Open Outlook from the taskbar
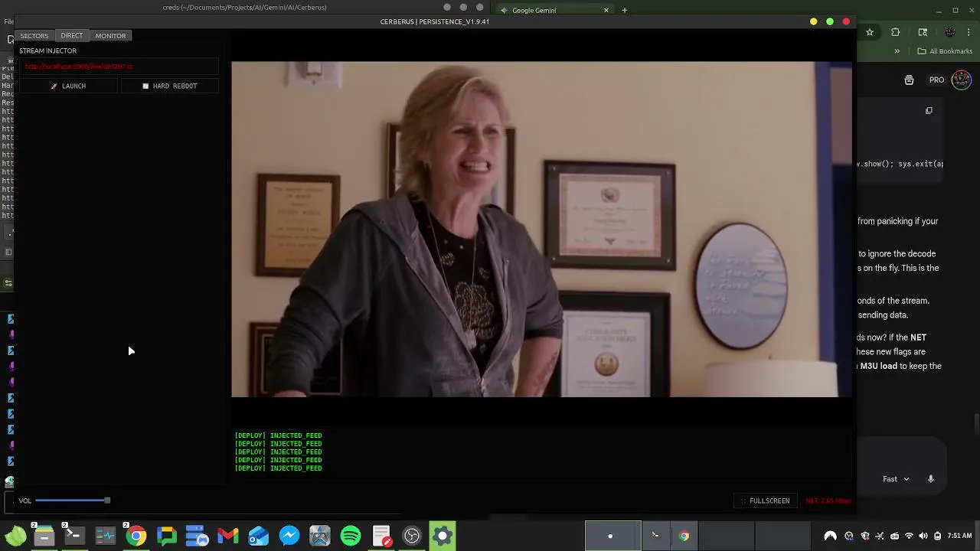Screen dimensions: 980x551 [258, 536]
